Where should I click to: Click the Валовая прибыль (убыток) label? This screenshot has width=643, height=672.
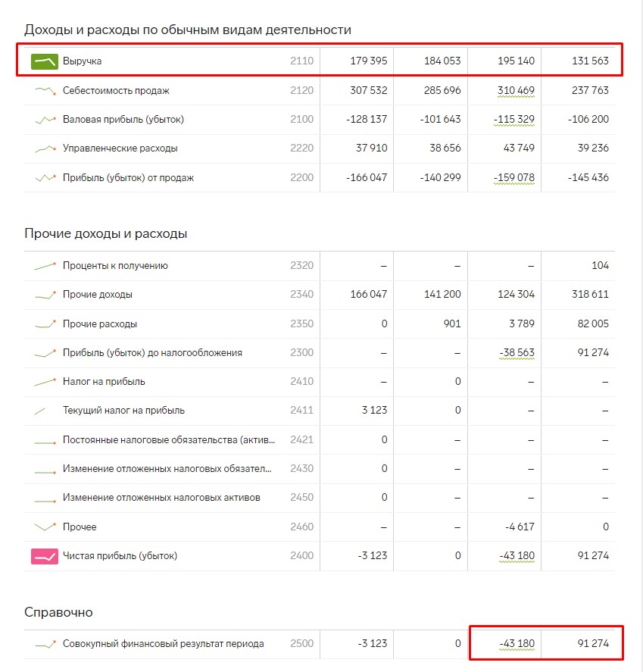pos(123,119)
